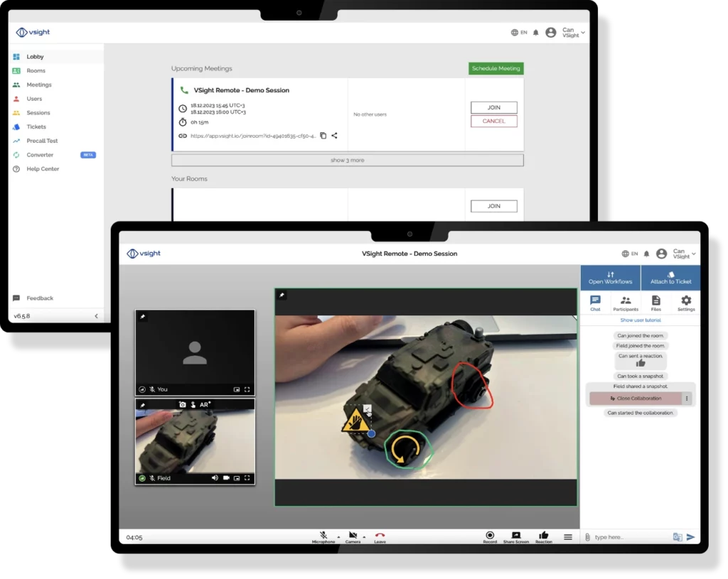Open Can VSight user menu in lobby window

pos(565,33)
